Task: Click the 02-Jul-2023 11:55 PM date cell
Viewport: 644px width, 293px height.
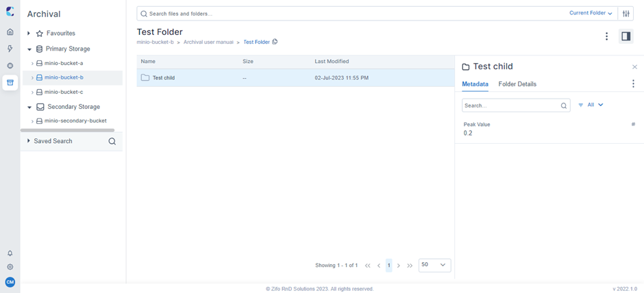Action: coord(341,77)
